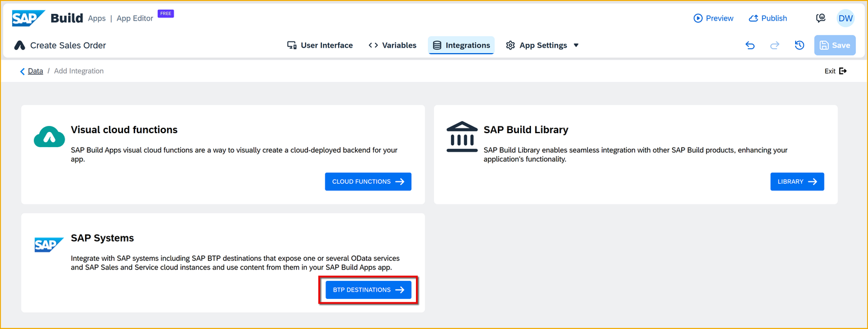Open the support chat headset icon

tap(820, 18)
